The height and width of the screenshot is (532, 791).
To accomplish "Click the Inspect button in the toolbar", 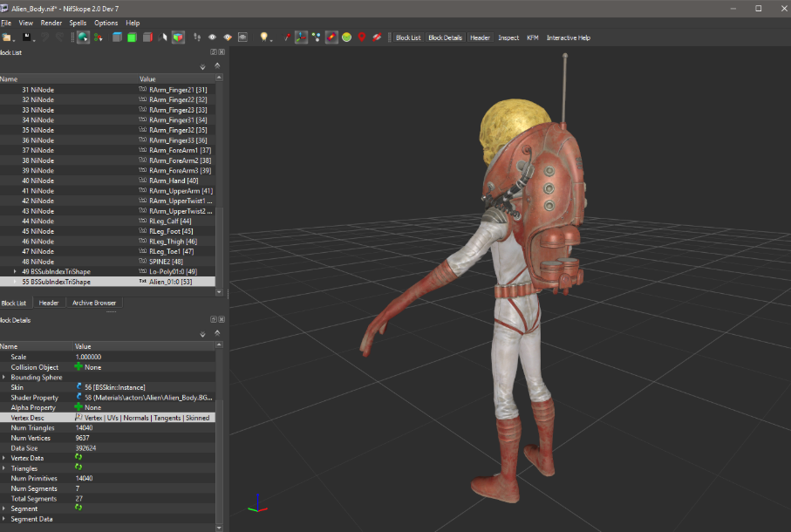I will pyautogui.click(x=508, y=38).
